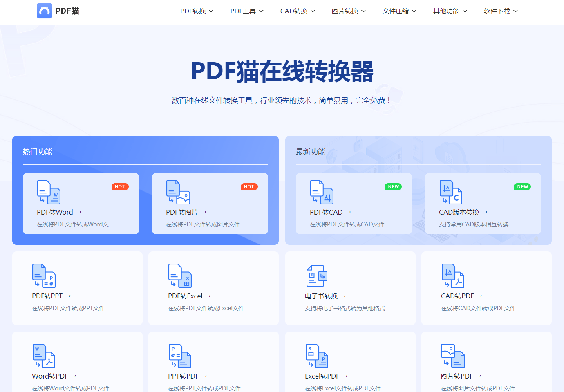Click the PDF猫 cat logo icon

point(45,11)
